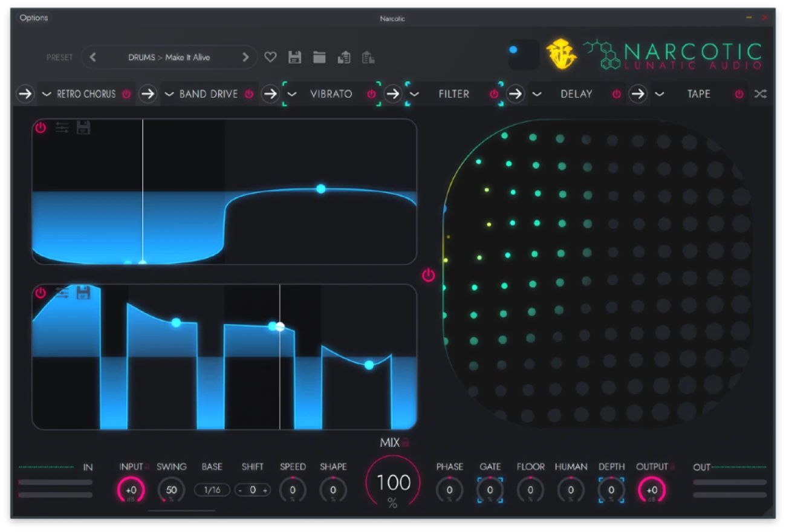The height and width of the screenshot is (532, 786).
Task: Save curve with lower editor floppy icon
Action: (83, 293)
